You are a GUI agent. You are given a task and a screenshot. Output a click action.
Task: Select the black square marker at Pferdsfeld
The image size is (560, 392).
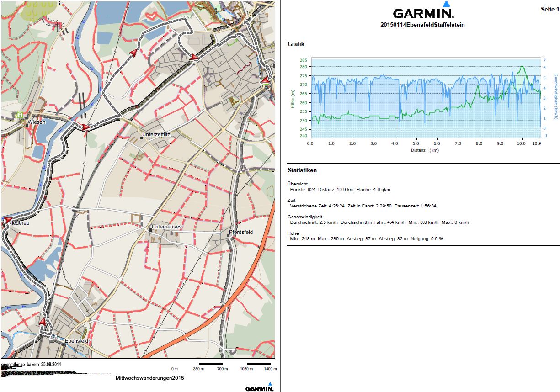tap(229, 236)
